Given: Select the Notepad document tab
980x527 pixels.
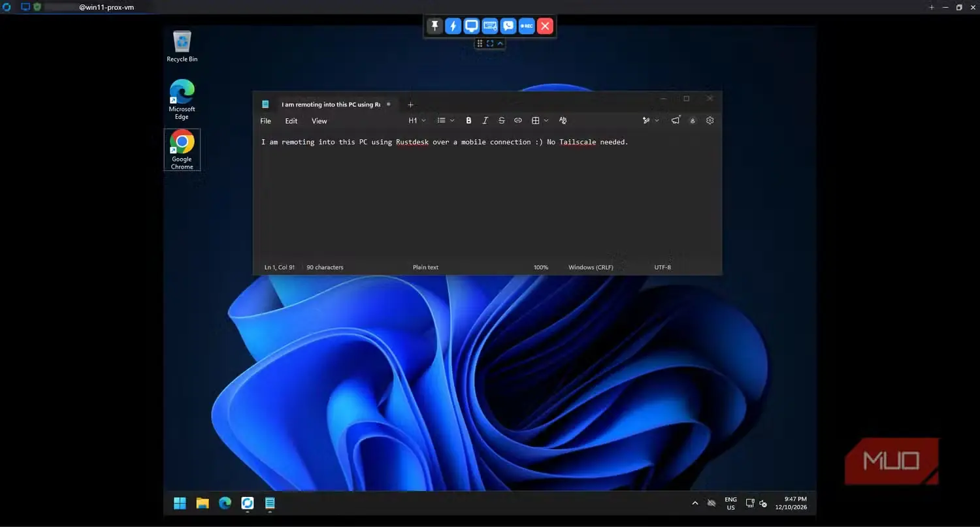Looking at the screenshot, I should tap(331, 104).
